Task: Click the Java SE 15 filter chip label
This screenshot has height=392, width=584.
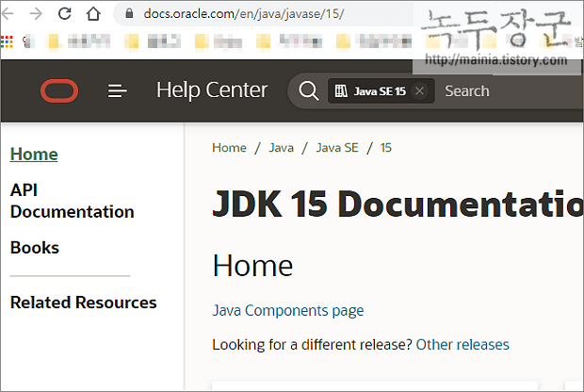Action: (380, 91)
